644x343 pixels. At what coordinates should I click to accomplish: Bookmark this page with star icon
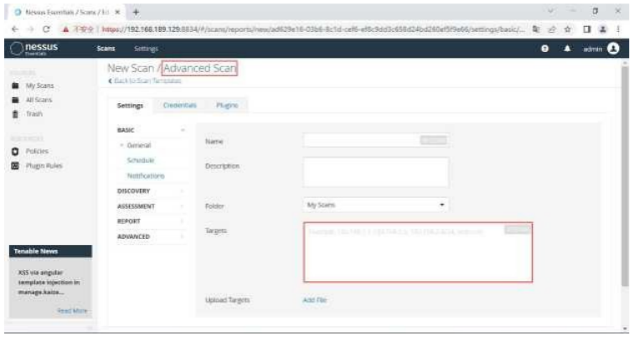point(568,29)
